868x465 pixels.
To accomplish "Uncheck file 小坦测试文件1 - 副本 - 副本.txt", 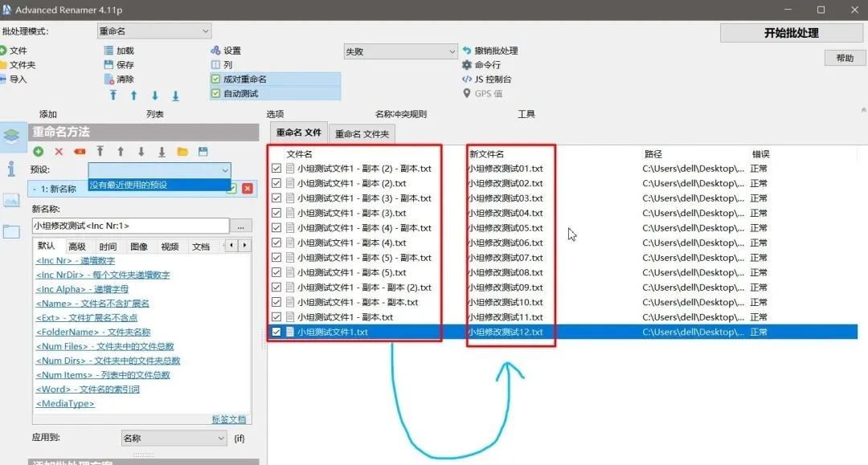I will tap(276, 302).
